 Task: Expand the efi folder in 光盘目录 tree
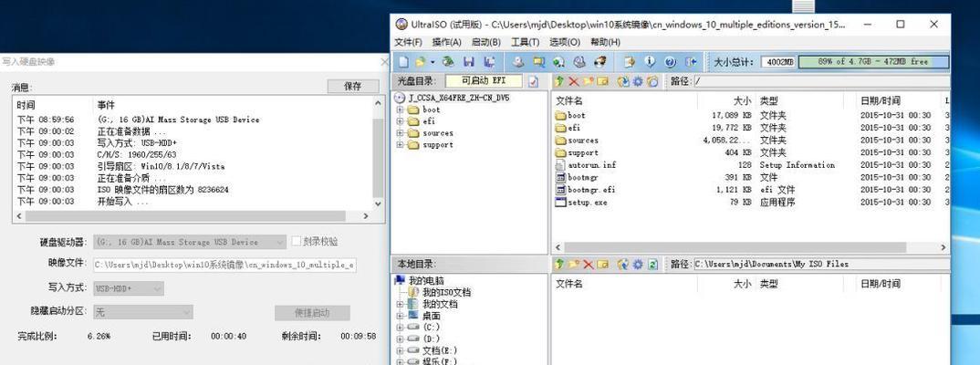[400, 121]
